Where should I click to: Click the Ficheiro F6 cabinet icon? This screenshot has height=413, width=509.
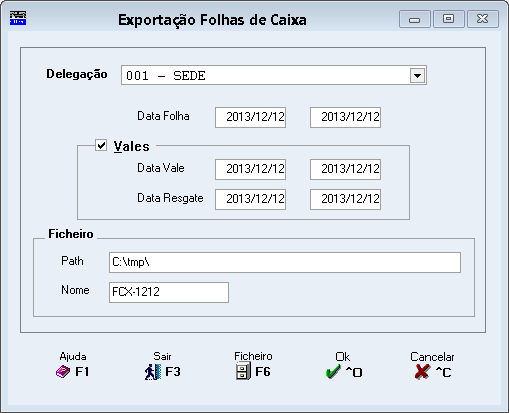pos(243,372)
